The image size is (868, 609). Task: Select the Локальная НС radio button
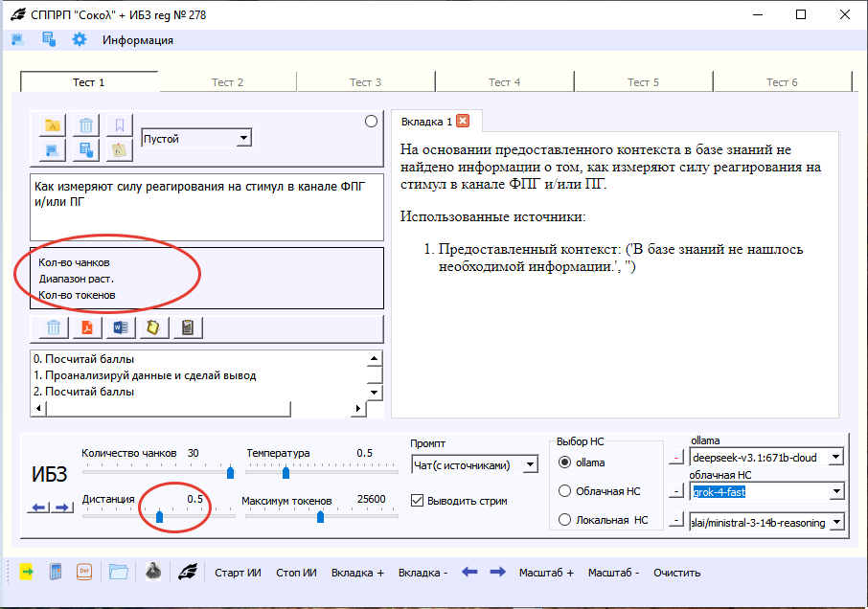(x=564, y=520)
